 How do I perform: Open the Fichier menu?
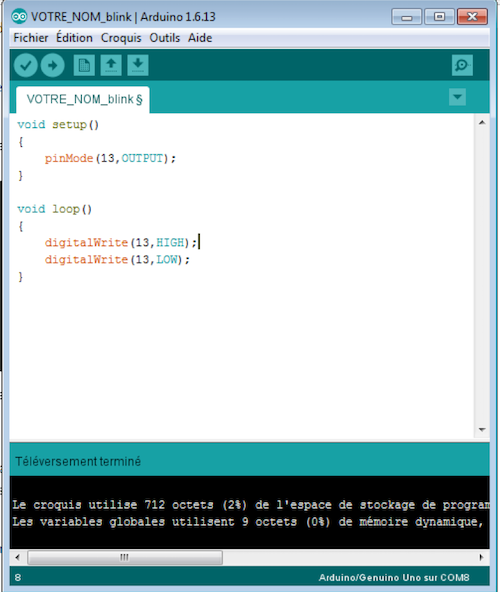31,38
